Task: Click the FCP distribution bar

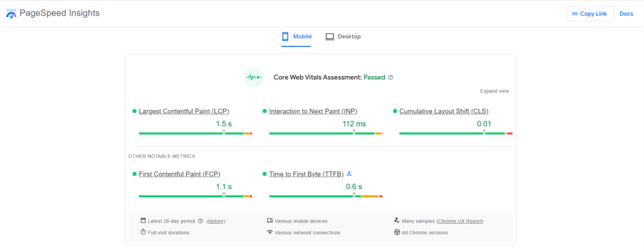Action: [196, 196]
